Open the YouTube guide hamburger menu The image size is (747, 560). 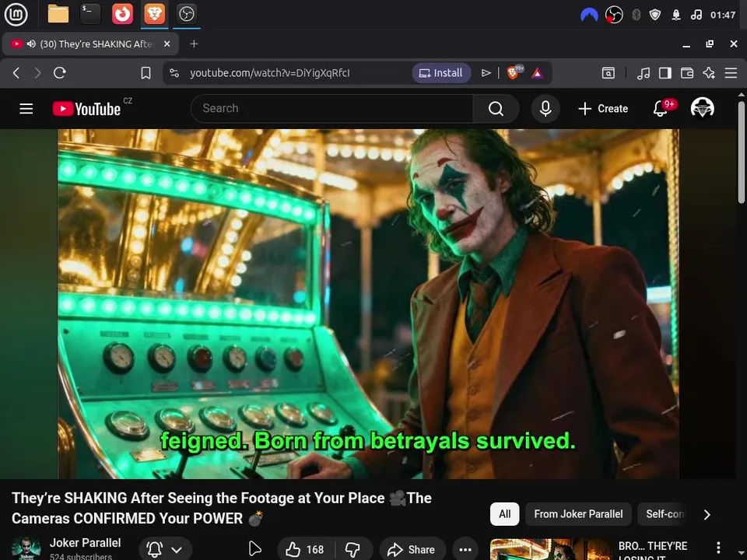point(26,109)
